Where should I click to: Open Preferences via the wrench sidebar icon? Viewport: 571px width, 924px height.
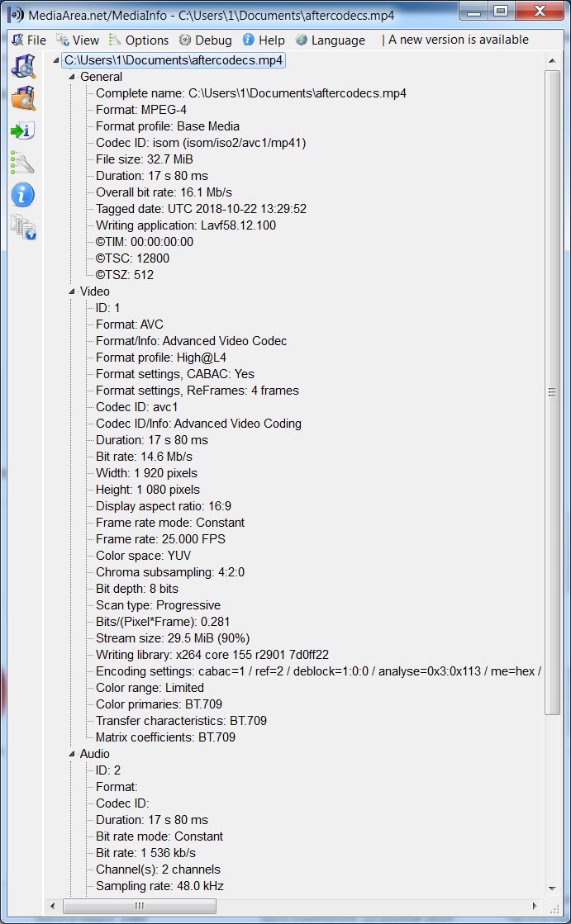click(x=21, y=162)
